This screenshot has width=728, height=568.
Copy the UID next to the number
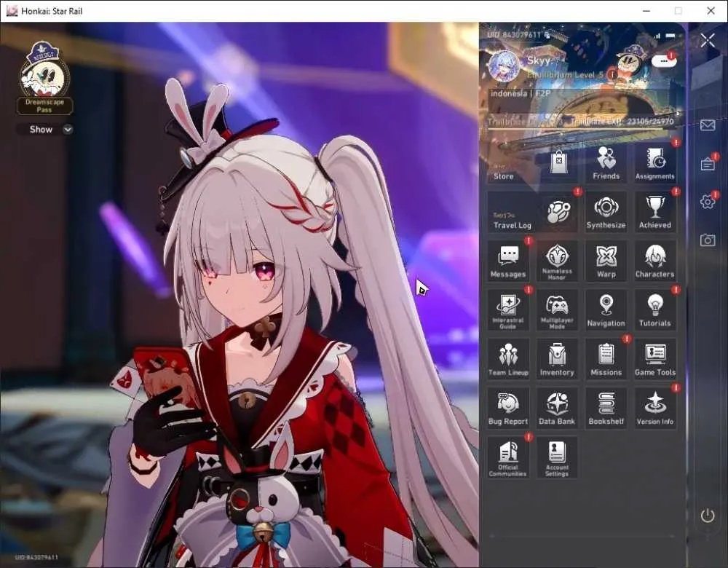pos(547,35)
